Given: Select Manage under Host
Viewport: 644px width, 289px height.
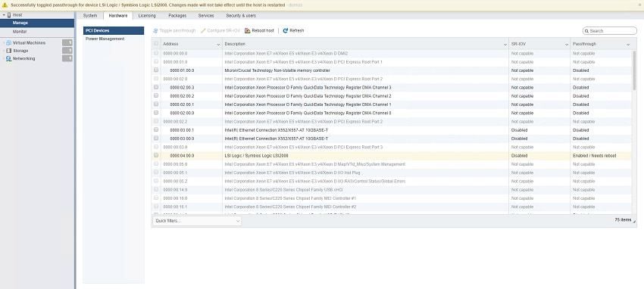Looking at the screenshot, I should 37,23.
